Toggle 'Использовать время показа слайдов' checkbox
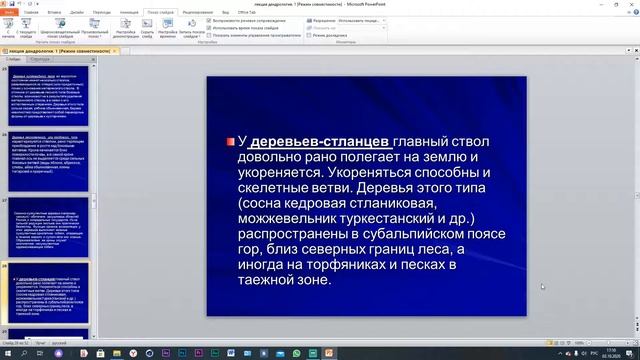The height and width of the screenshot is (360, 640). [x=209, y=28]
